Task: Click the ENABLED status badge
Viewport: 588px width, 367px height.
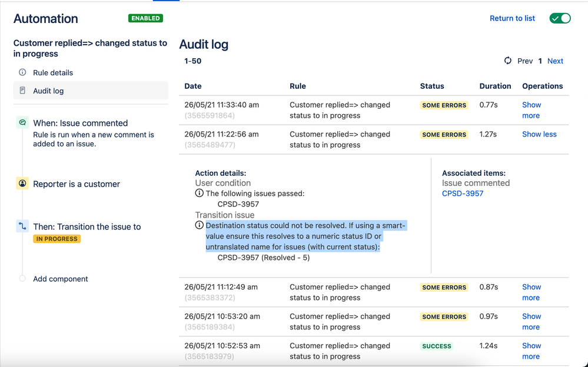Action: click(145, 18)
